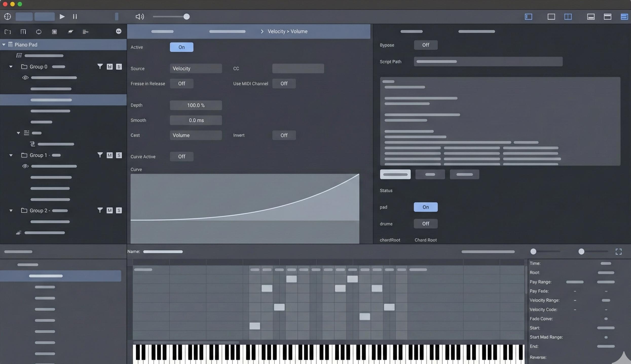The width and height of the screenshot is (631, 364).
Task: Select the instrument rack icon in the toolbar
Action: [x=23, y=32]
